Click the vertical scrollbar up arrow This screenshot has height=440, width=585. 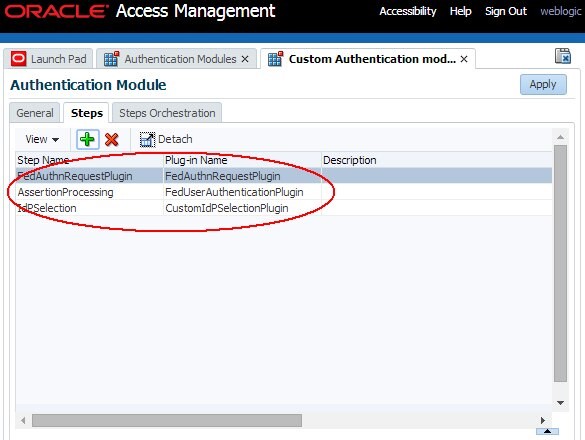click(560, 137)
